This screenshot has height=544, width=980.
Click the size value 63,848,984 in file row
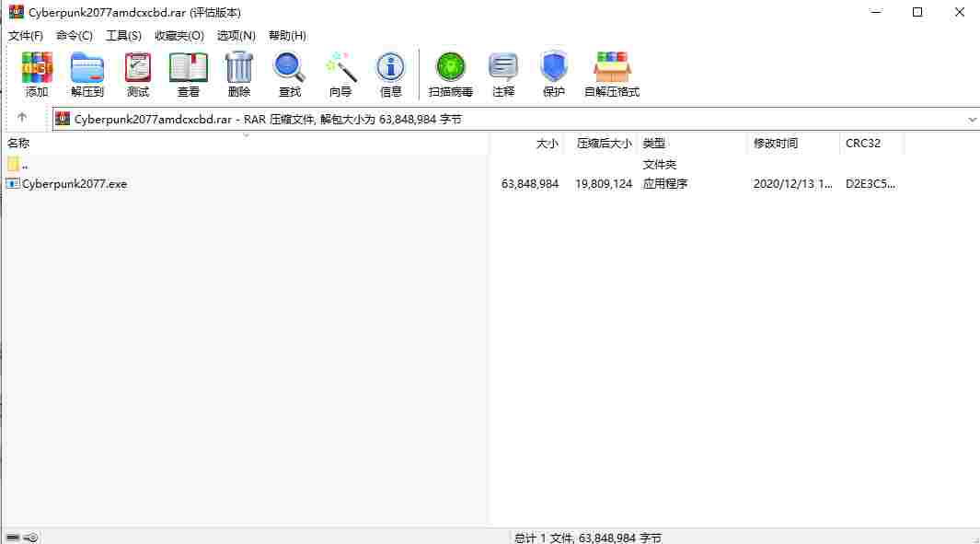tap(530, 184)
